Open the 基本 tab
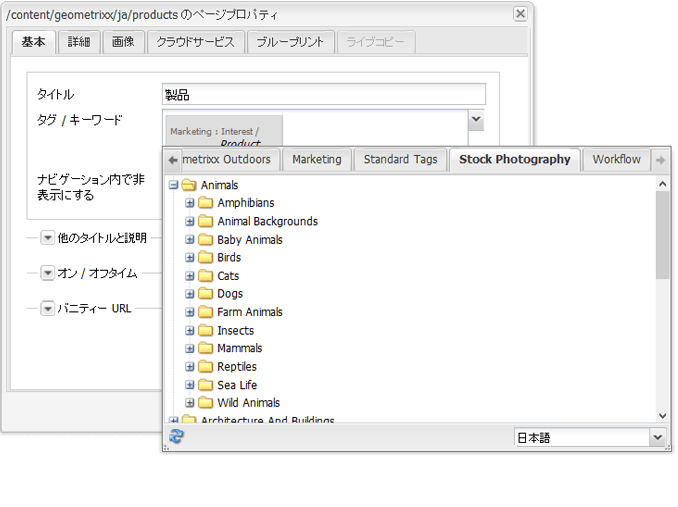The height and width of the screenshot is (507, 678). [x=33, y=42]
